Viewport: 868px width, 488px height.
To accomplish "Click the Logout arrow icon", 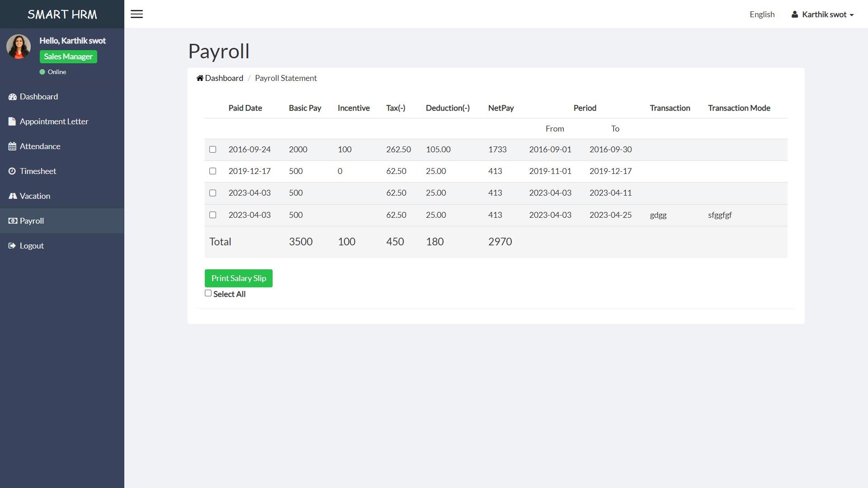I will click(12, 246).
